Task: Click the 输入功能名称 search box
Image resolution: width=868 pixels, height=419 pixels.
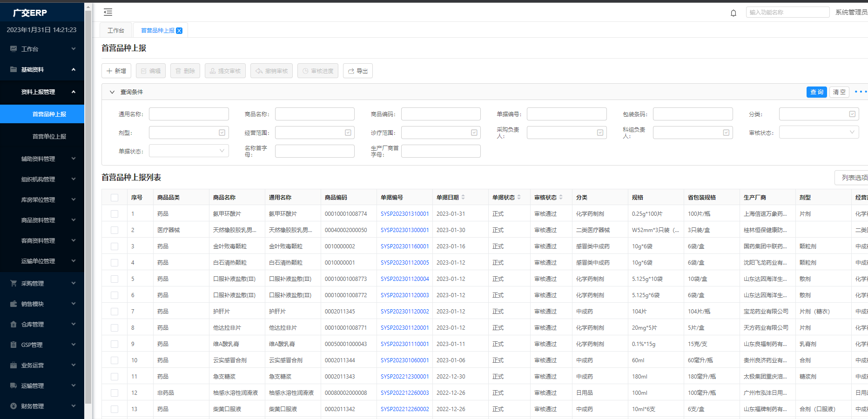Action: [787, 12]
